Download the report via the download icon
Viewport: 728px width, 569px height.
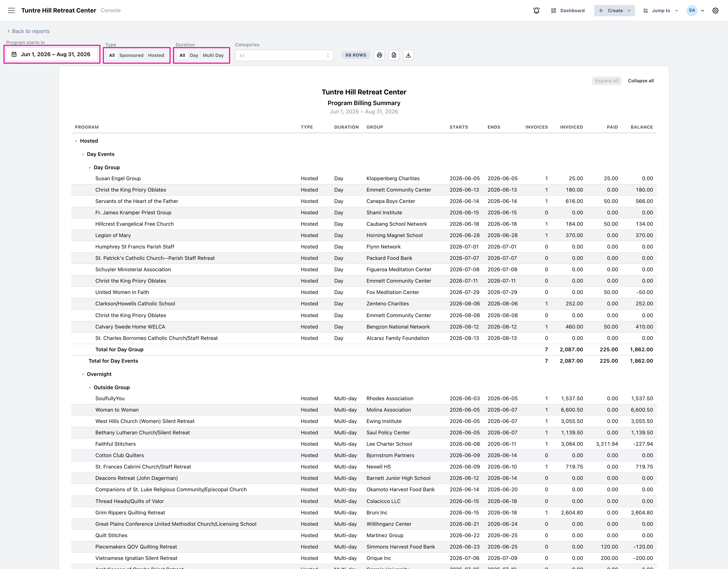point(408,55)
